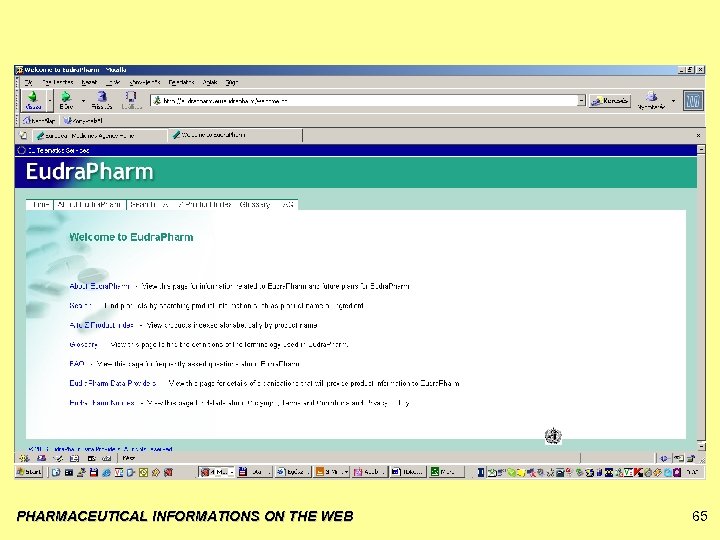Close the current tab with tab bar X

pos(698,135)
